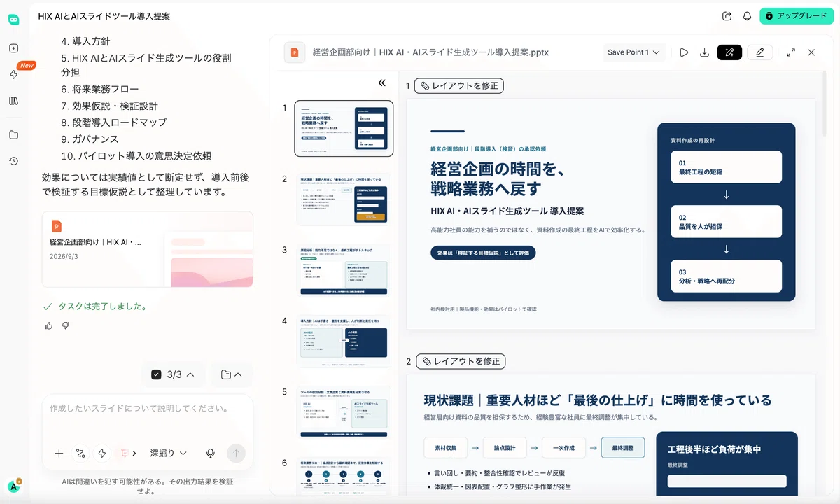Open the lightning tool marked New
Screen dimensions: 840x504
[x=14, y=74]
